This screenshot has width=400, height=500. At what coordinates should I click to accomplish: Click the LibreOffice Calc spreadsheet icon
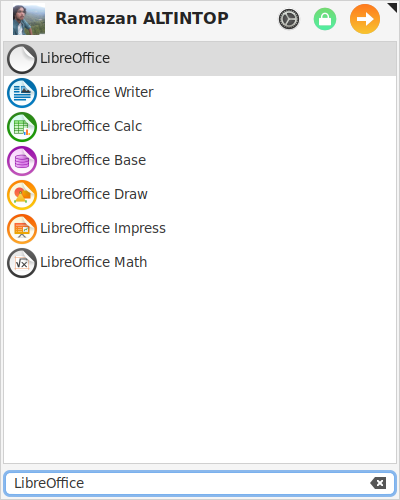22,127
